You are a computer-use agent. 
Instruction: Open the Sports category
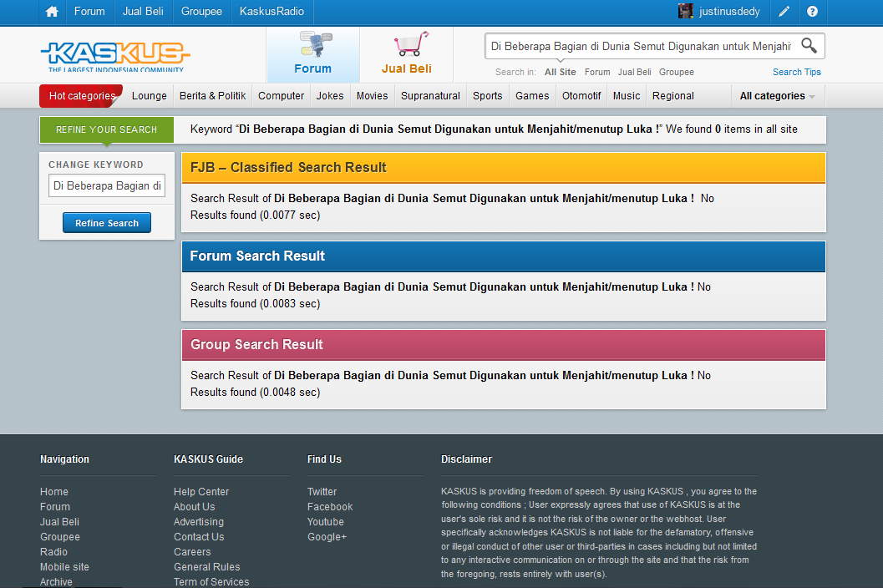point(488,96)
